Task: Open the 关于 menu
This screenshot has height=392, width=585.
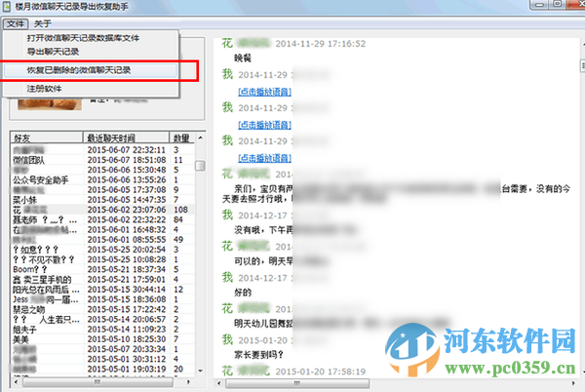Action: [x=43, y=23]
